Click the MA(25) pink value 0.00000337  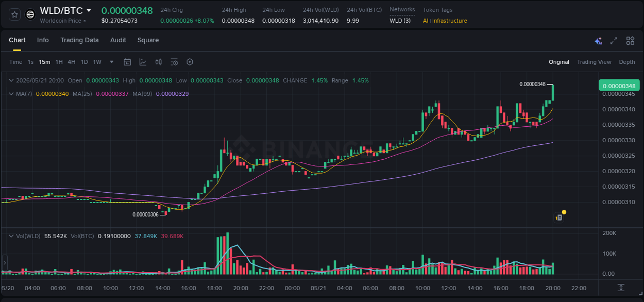tap(112, 94)
